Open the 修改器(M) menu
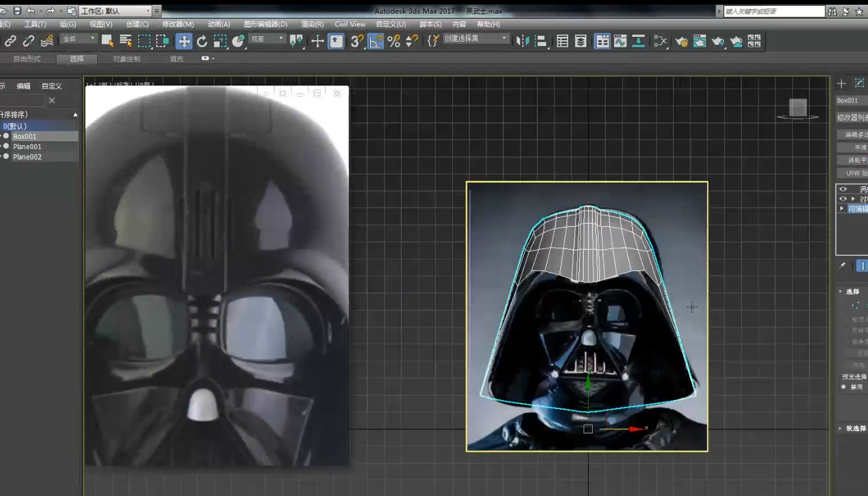Viewport: 868px width, 496px height. coord(178,24)
